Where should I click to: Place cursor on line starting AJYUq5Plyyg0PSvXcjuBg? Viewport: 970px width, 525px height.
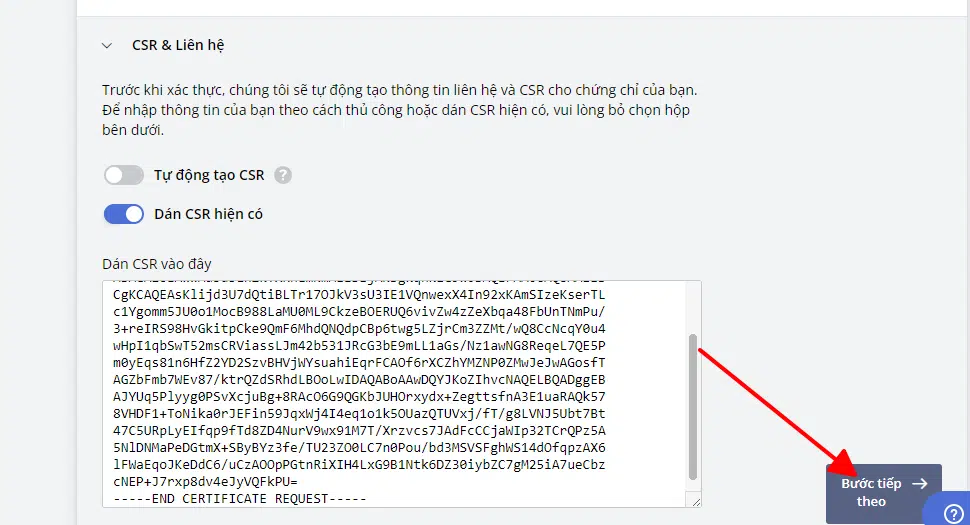(x=359, y=396)
